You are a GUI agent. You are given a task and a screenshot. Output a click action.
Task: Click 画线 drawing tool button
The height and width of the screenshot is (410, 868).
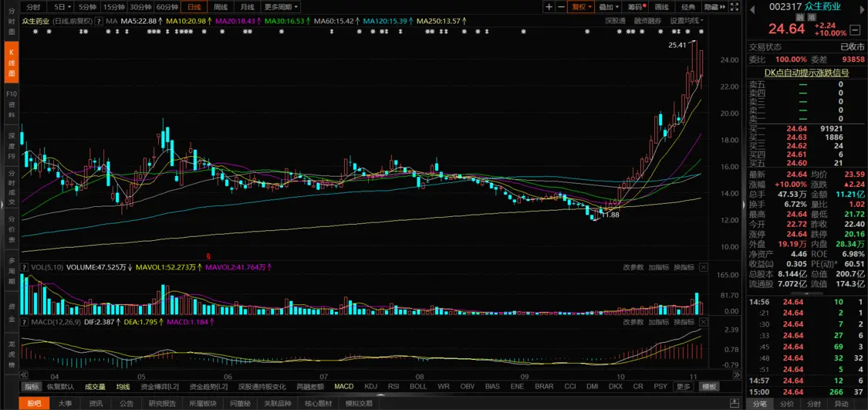tap(662, 7)
